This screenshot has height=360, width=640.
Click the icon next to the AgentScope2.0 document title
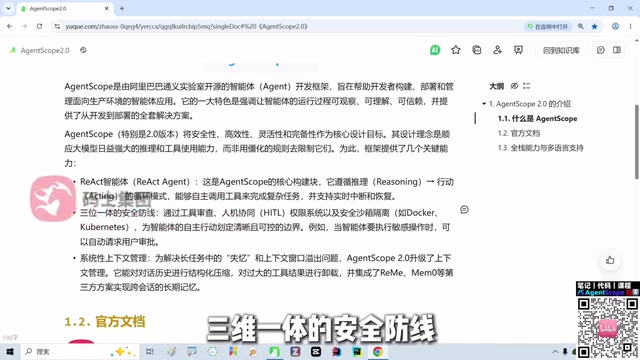(83, 50)
